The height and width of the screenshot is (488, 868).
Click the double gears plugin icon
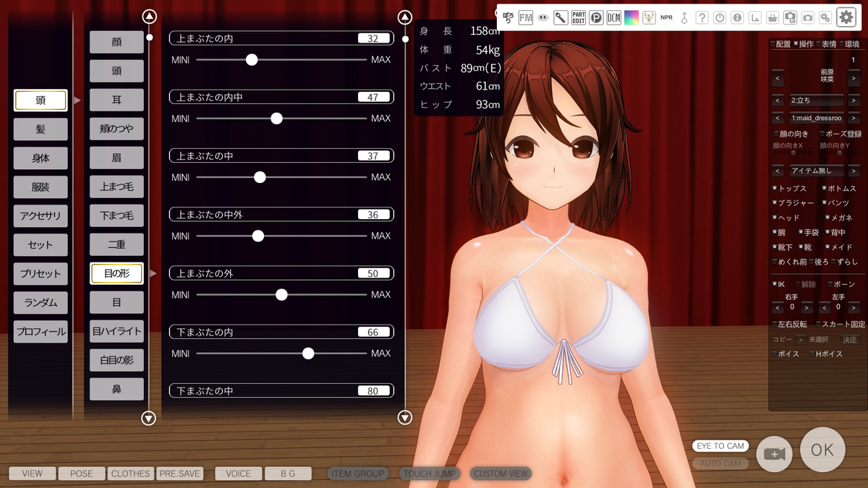pyautogui.click(x=825, y=17)
